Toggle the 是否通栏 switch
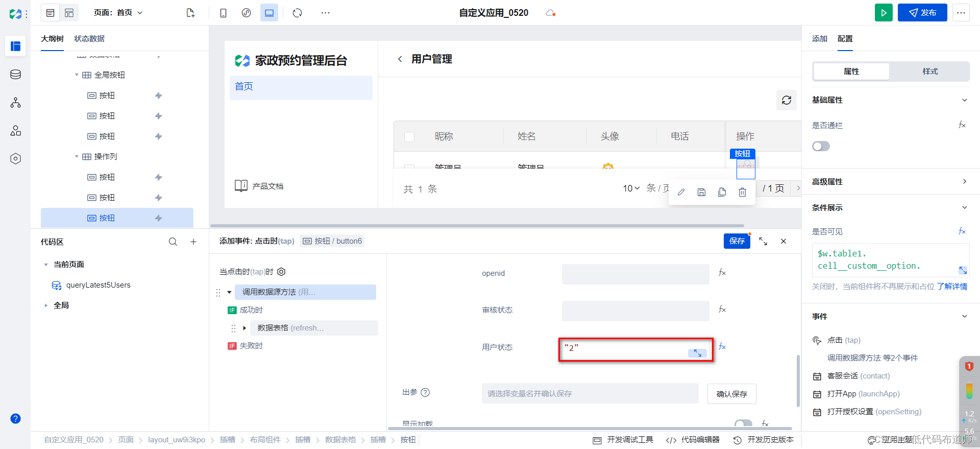This screenshot has height=449, width=980. (821, 147)
